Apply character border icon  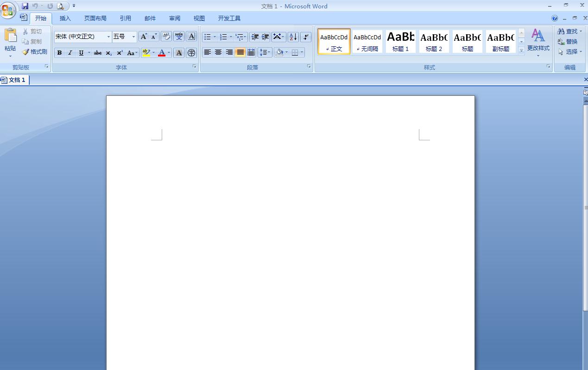click(191, 37)
